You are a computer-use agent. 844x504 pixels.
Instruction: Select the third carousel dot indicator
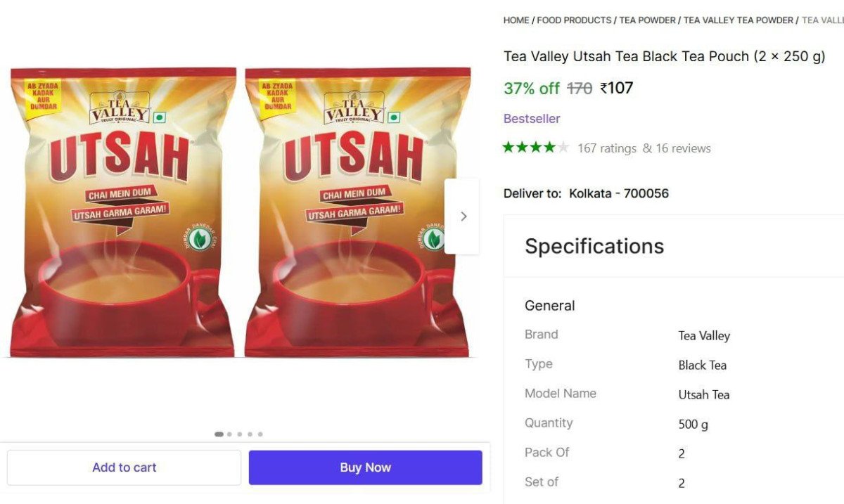tap(239, 434)
